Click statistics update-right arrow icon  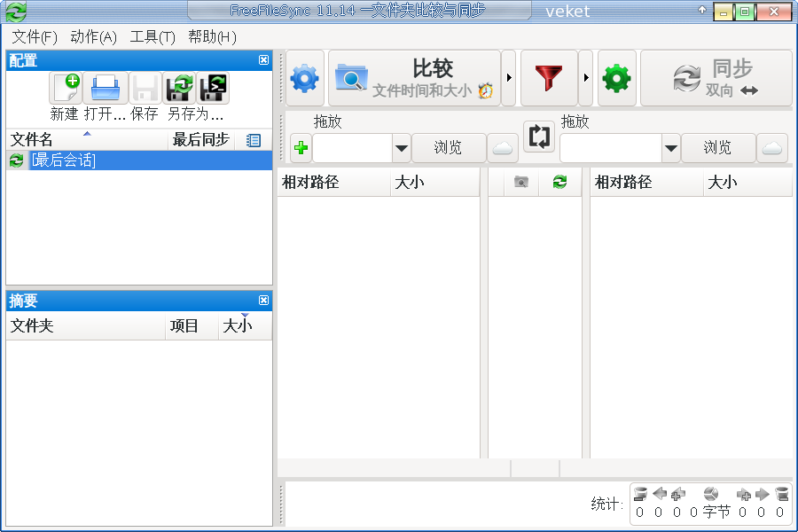(x=762, y=494)
